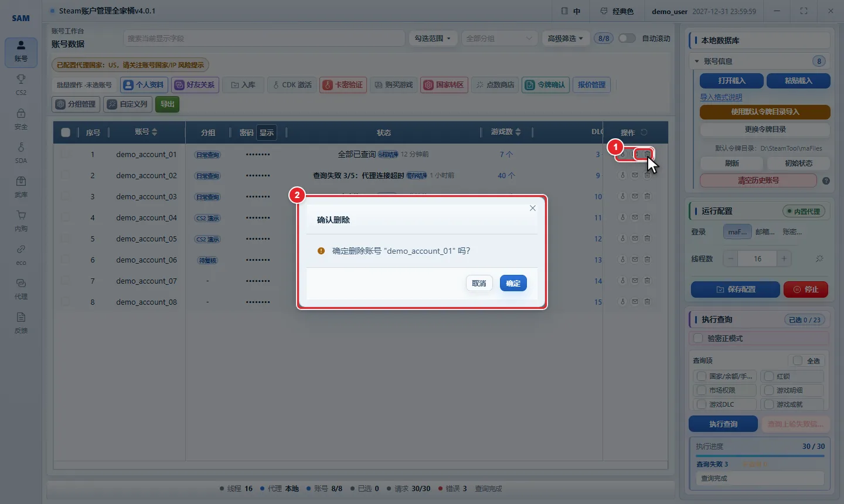Open the 武库 sidebar icon
The height and width of the screenshot is (504, 844).
tap(21, 186)
